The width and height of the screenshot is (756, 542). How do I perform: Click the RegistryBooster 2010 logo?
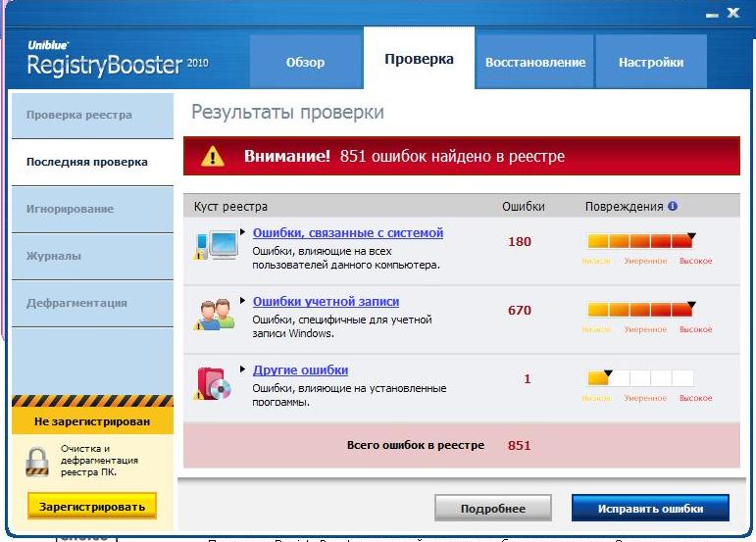(104, 61)
